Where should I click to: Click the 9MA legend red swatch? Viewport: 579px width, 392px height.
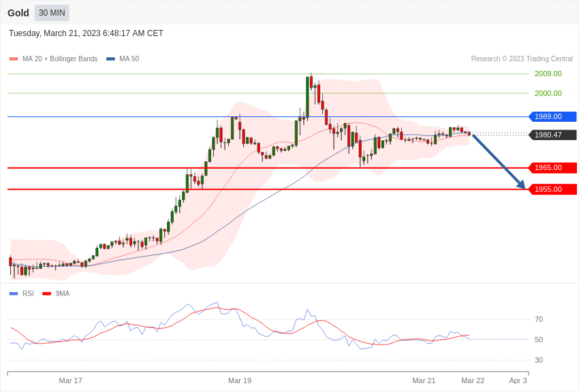[x=47, y=294]
